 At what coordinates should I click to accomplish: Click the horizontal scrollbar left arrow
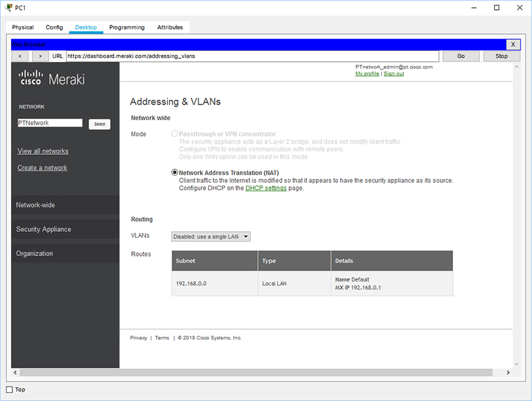click(15, 372)
